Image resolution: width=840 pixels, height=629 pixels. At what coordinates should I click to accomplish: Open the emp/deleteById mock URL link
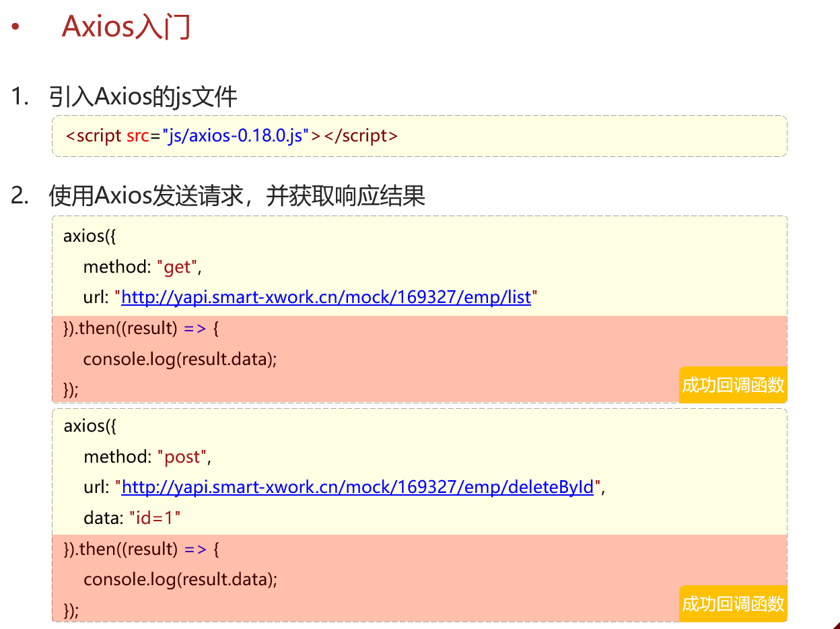point(357,487)
